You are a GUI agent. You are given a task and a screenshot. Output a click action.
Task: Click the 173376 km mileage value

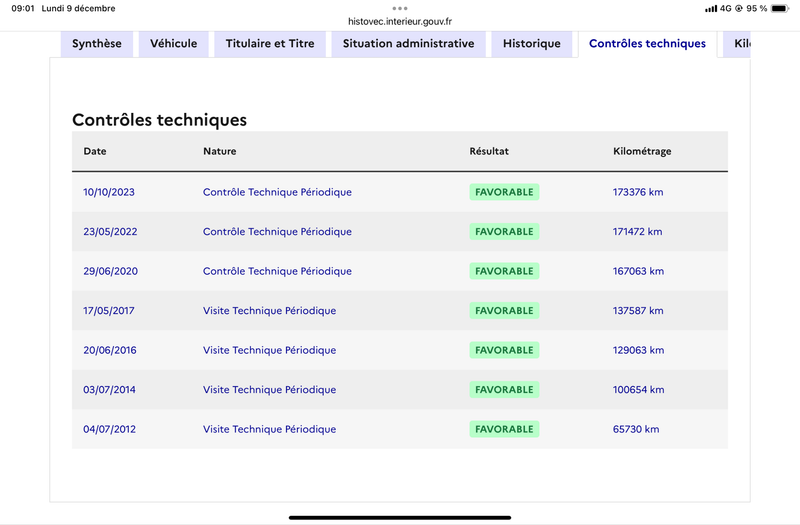[x=638, y=192]
